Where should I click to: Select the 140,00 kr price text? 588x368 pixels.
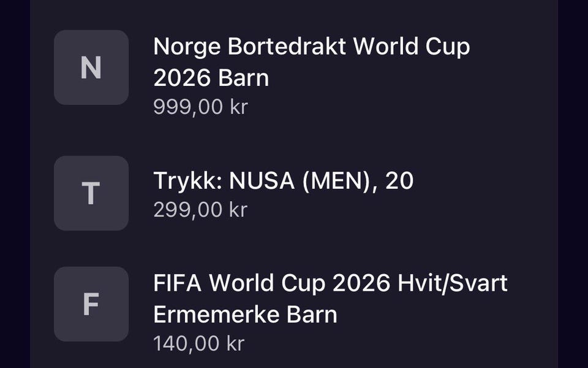[x=198, y=343]
